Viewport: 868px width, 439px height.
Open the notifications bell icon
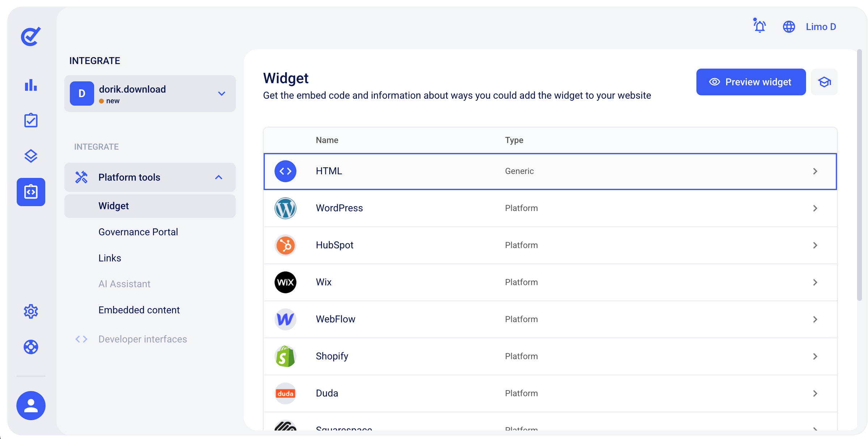759,26
